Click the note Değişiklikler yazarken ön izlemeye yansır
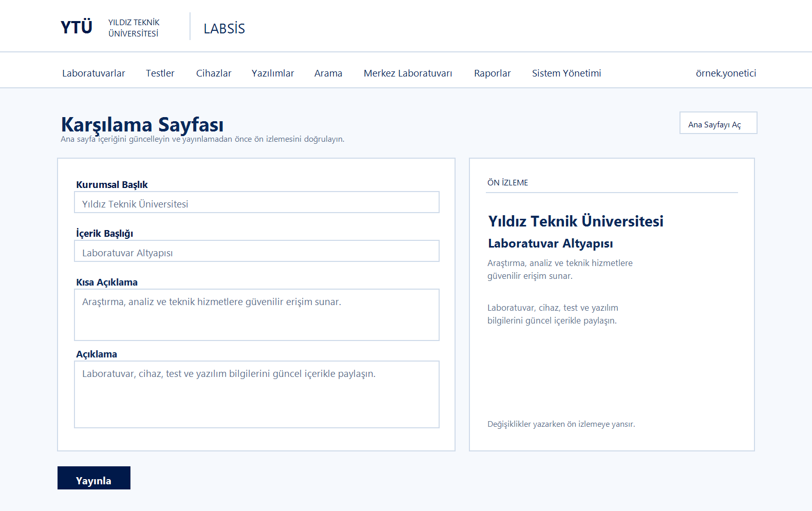Image resolution: width=812 pixels, height=511 pixels. coord(561,424)
